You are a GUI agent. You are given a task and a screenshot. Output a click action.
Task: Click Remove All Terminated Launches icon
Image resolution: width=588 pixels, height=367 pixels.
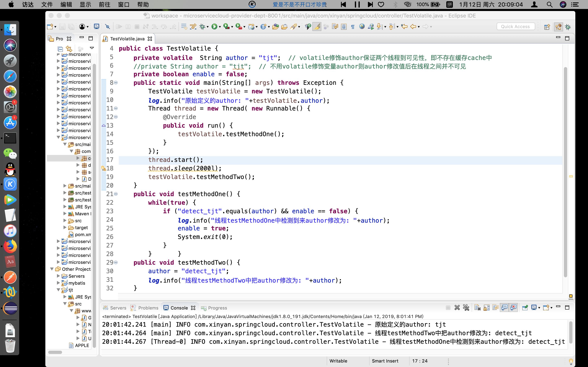[466, 307]
